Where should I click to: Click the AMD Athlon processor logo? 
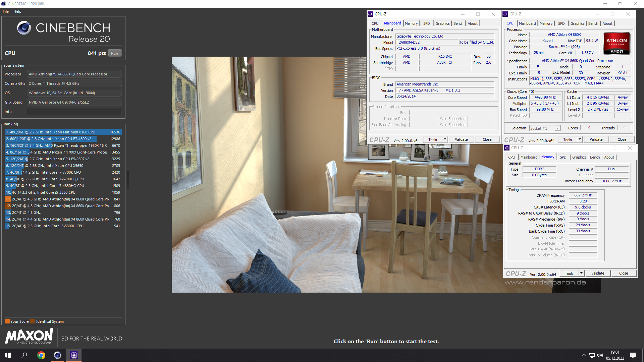pos(616,44)
